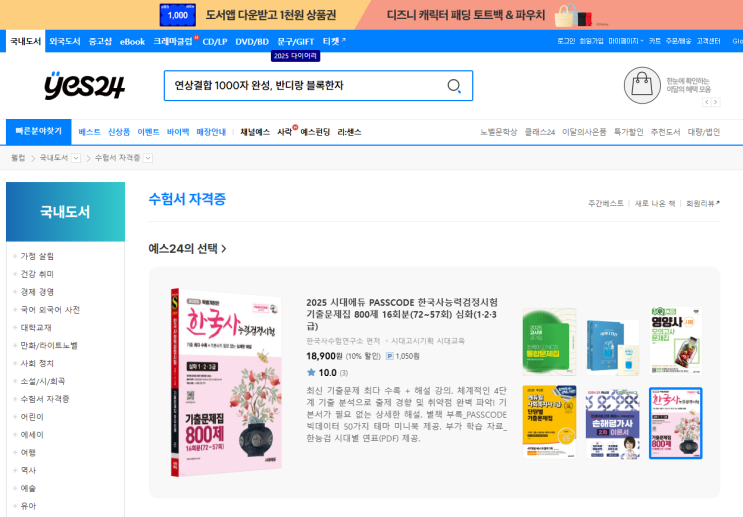Select the 크레마클럽 top tab

(173, 41)
